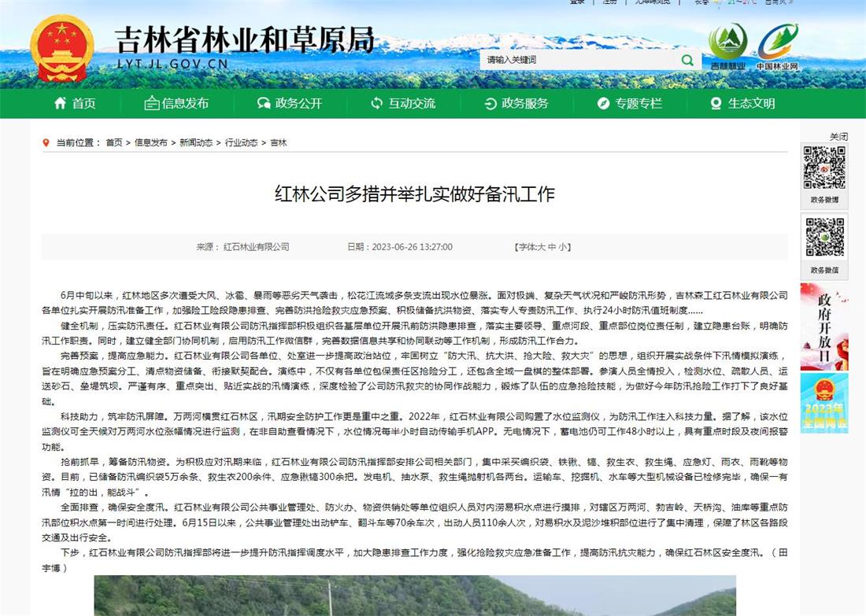Screen dimensions: 866x616
Task: Open the 中国林业网 logo link
Action: pos(777,46)
